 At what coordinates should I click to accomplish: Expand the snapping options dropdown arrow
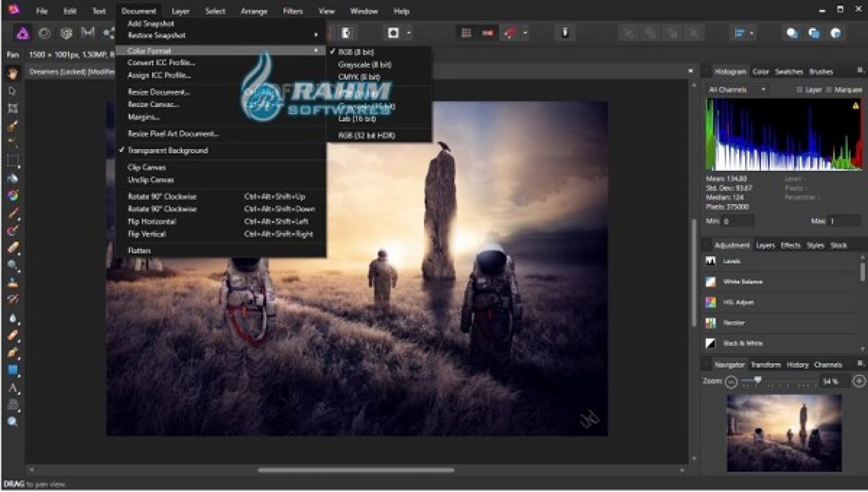tap(525, 33)
